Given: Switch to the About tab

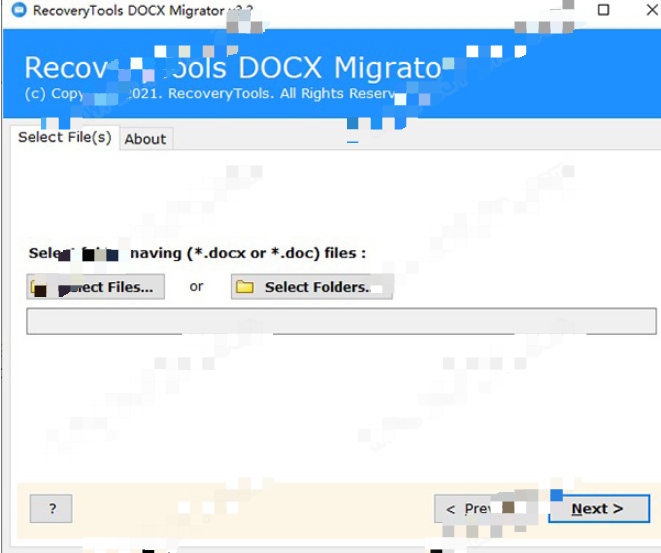Looking at the screenshot, I should point(146,139).
